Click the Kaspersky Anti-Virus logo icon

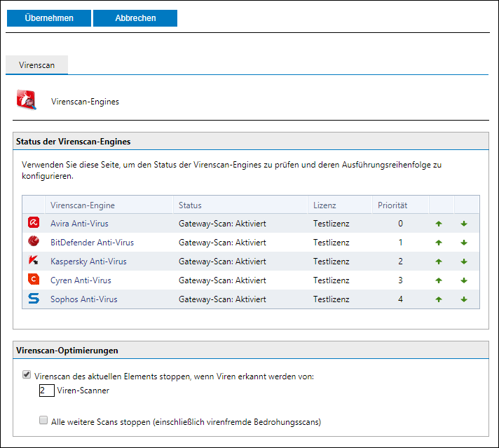pos(34,260)
